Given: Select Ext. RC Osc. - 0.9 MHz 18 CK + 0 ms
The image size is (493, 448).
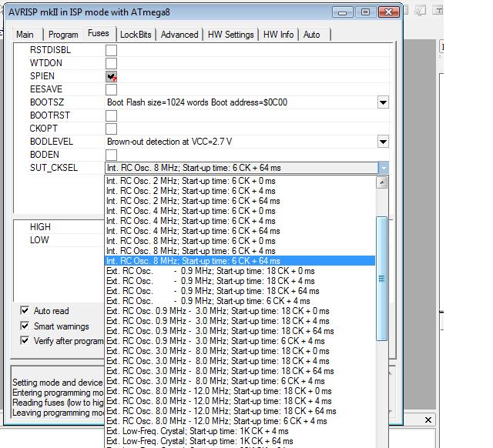Looking at the screenshot, I should [240, 271].
